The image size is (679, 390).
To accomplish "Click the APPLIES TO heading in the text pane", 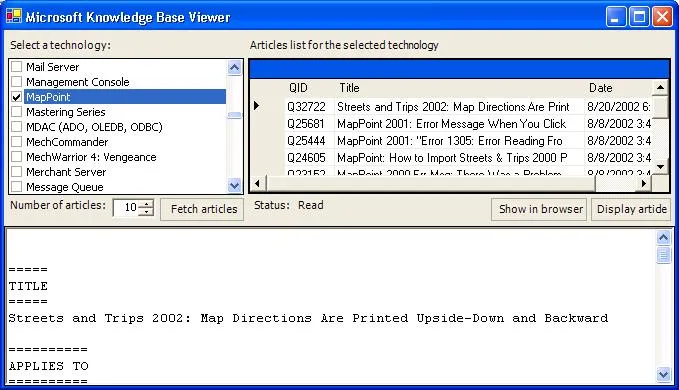I will (x=48, y=366).
